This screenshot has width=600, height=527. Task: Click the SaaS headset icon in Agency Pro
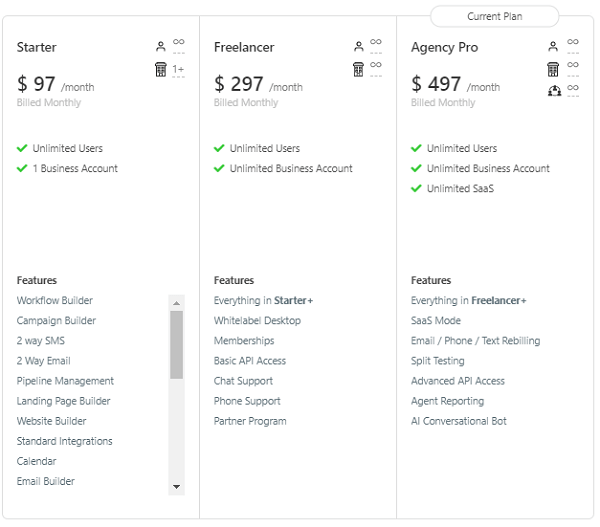pos(553,91)
